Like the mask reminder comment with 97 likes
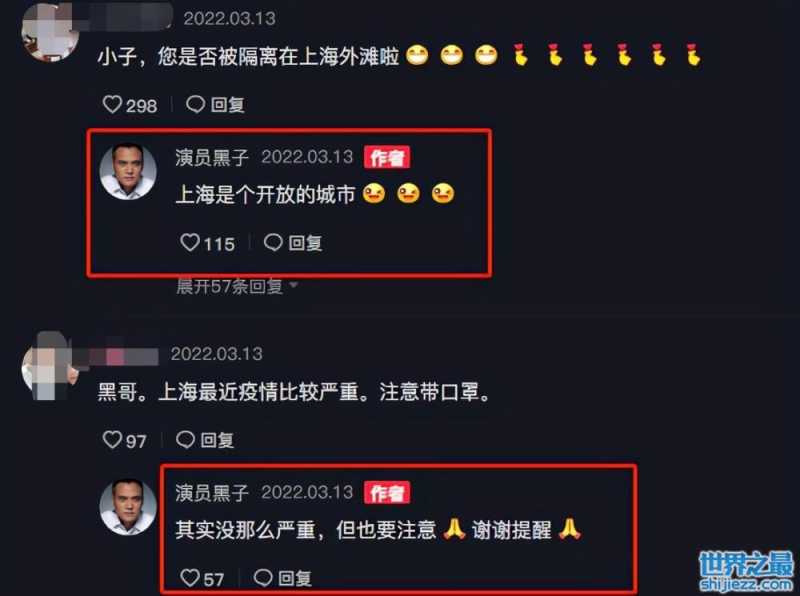Screen dimensions: 800x596 pos(112,439)
